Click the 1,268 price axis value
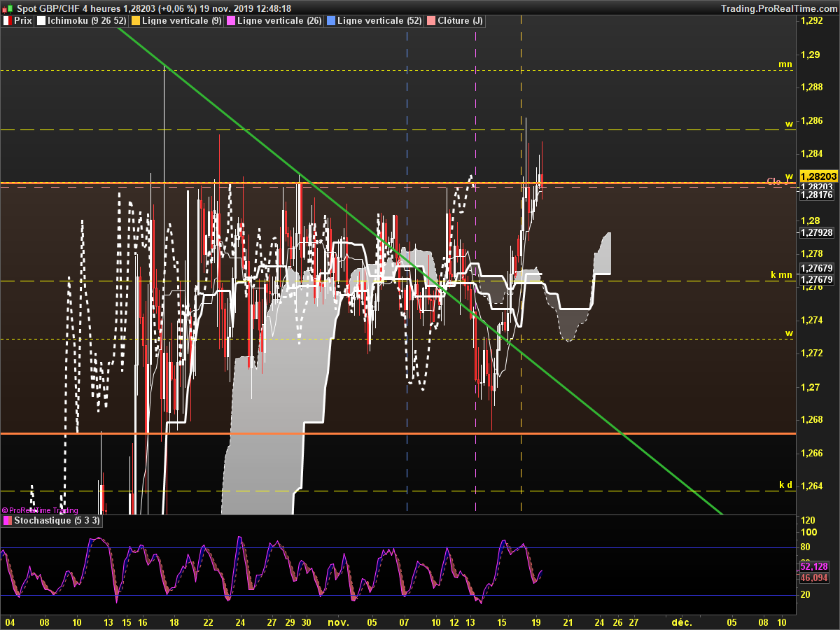840x630 pixels. pos(812,420)
